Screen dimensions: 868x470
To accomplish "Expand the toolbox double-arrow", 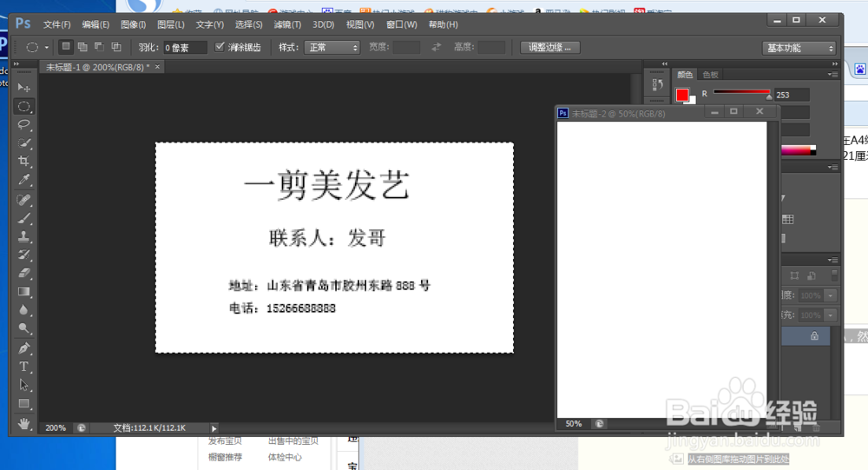I will [x=16, y=63].
